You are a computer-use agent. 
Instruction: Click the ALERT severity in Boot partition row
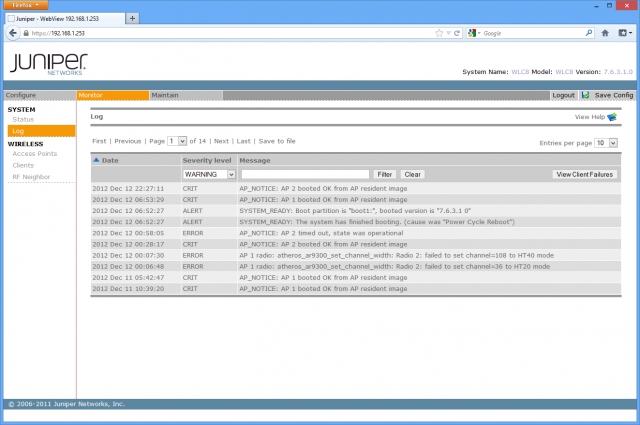pos(192,211)
